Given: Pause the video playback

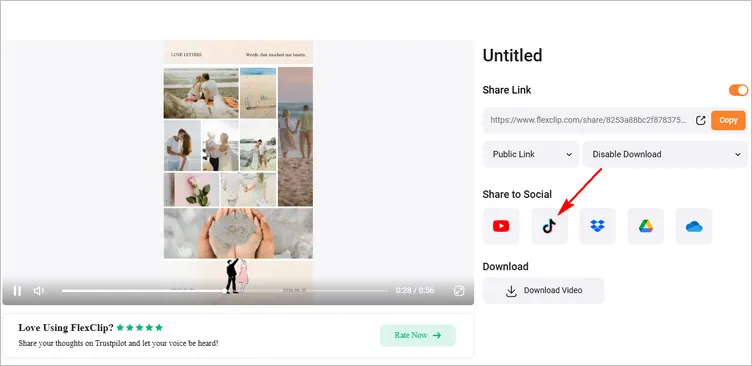Looking at the screenshot, I should (17, 291).
